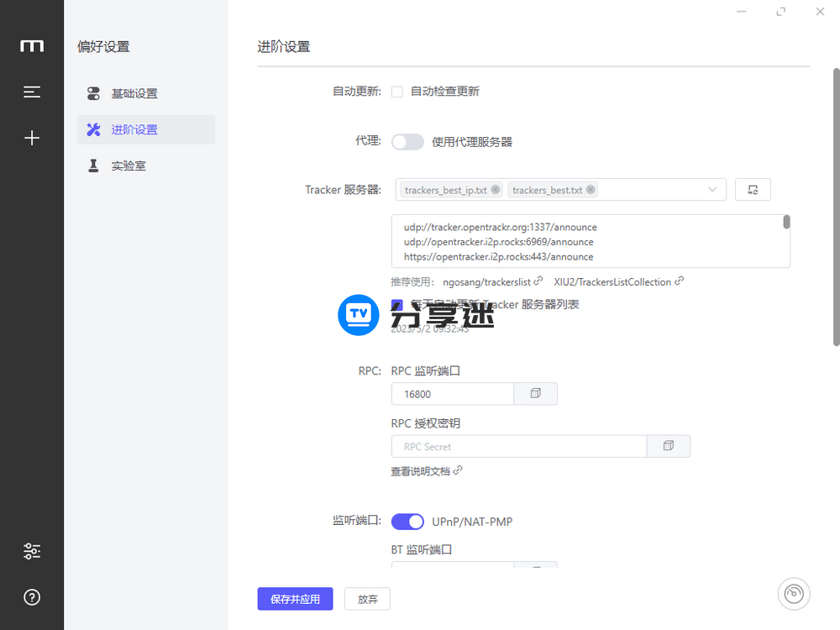Image resolution: width=840 pixels, height=630 pixels.
Task: Click 保存并应用 to save settings
Action: point(295,599)
